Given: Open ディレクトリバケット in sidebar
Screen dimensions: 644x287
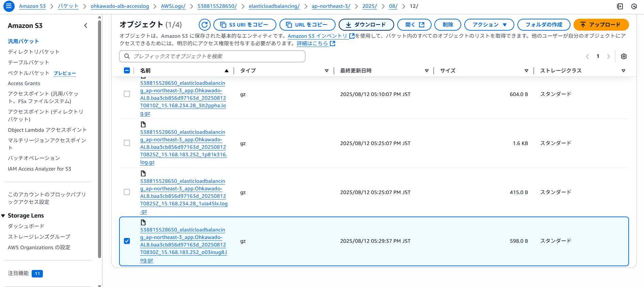Looking at the screenshot, I should 34,52.
